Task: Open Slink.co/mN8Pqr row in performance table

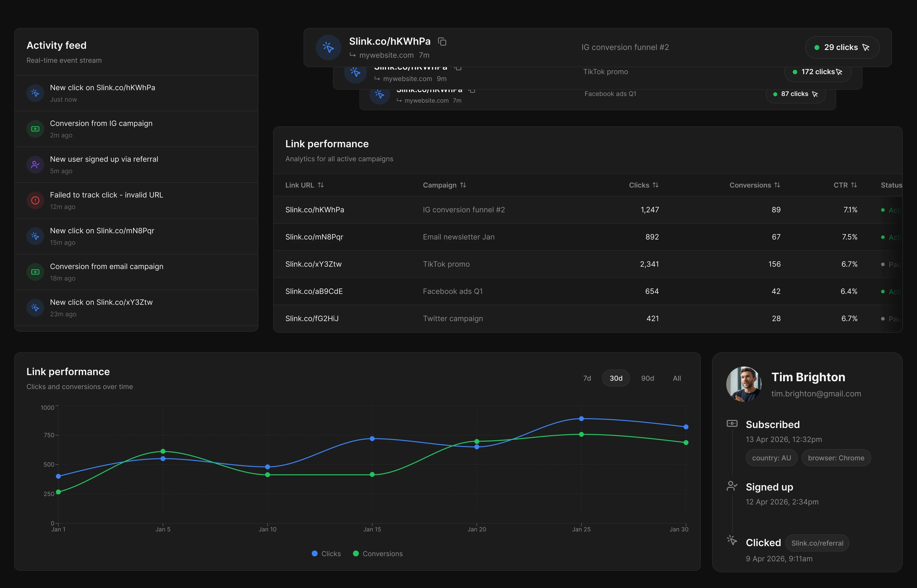Action: 588,237
